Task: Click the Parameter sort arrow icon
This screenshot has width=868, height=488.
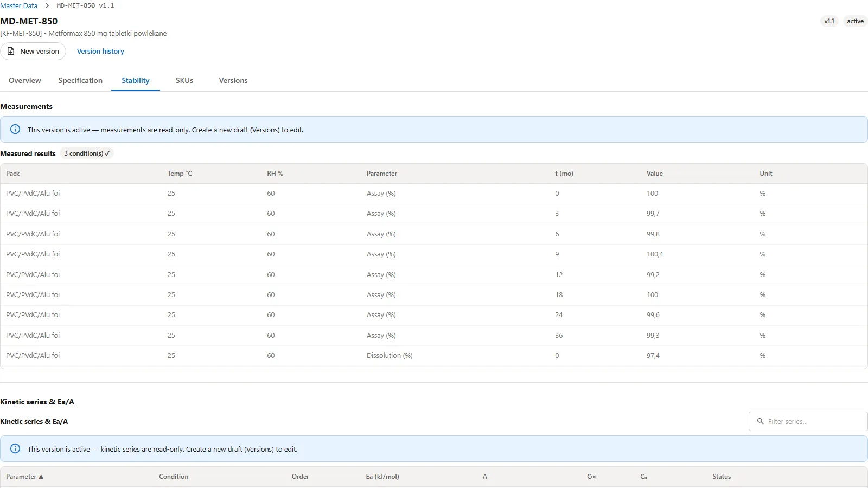Action: (x=41, y=477)
